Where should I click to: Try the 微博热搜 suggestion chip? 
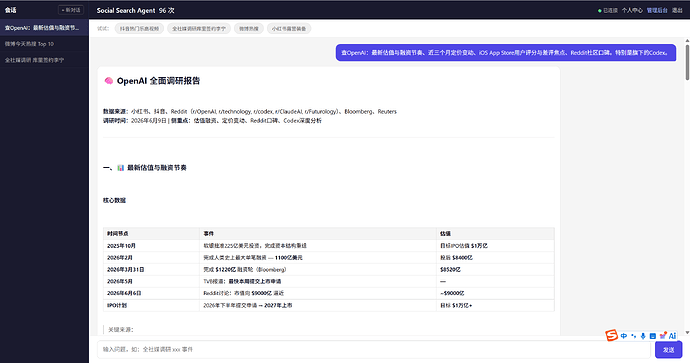[x=249, y=29]
